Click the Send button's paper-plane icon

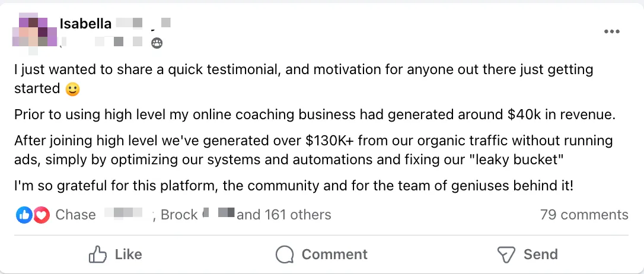[505, 254]
